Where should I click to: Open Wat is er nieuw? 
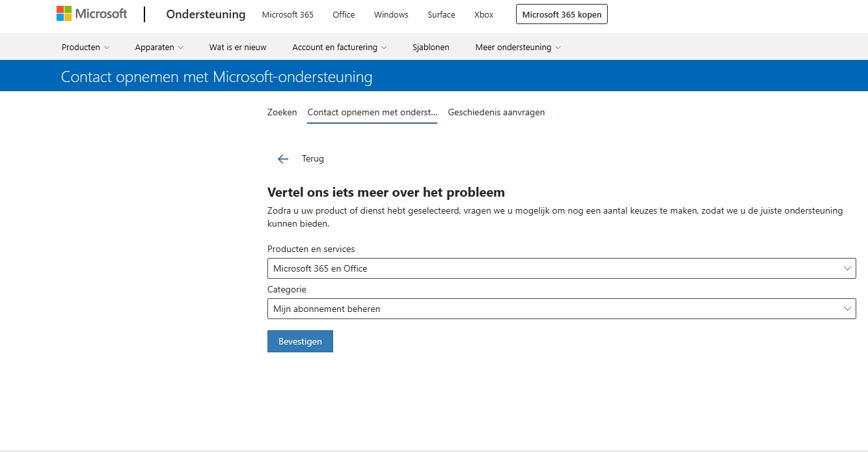(x=237, y=47)
